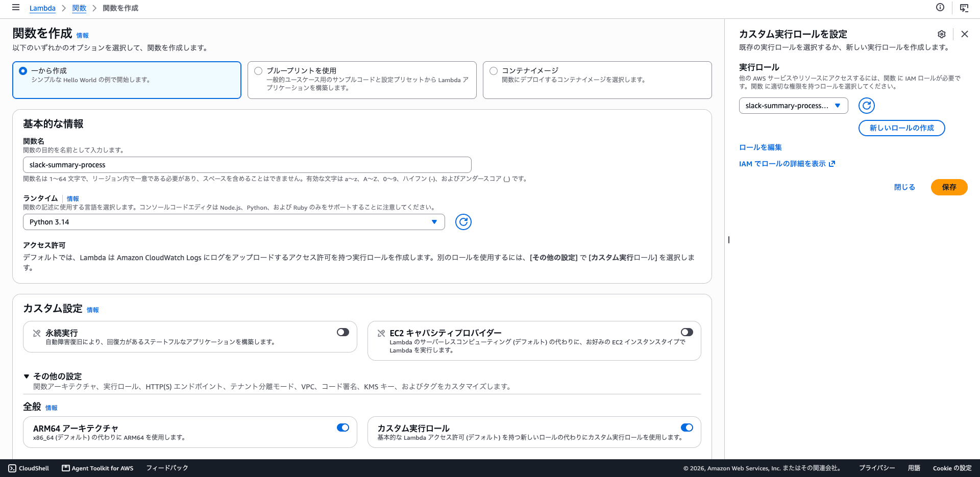Click 閉じる button
This screenshot has width=980, height=477.
click(x=904, y=187)
